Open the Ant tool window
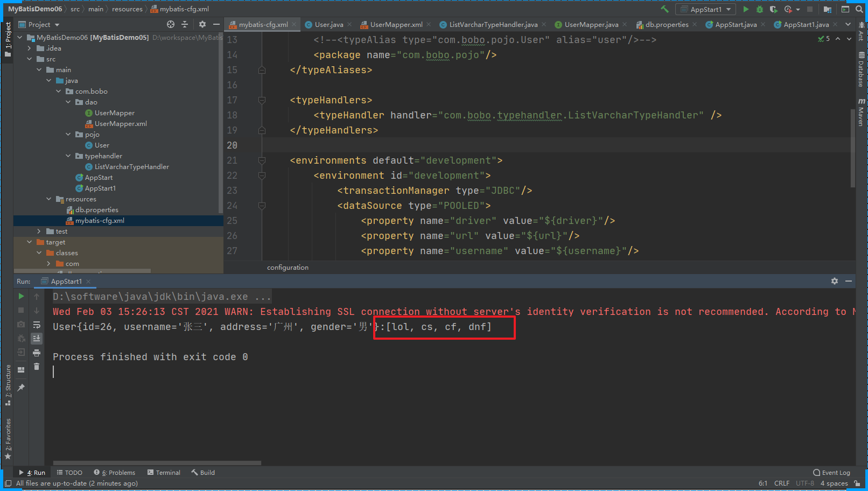The width and height of the screenshot is (868, 491). (861, 32)
